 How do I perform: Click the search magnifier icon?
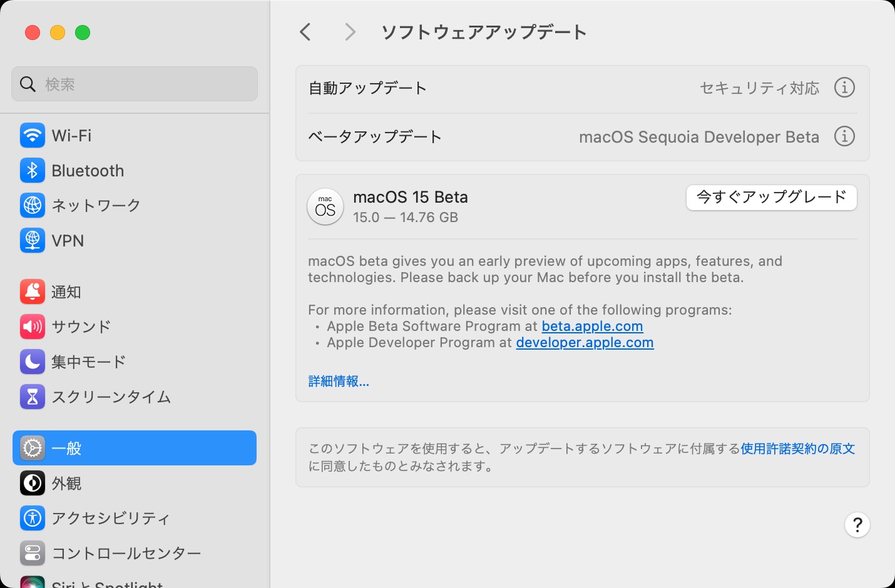click(x=28, y=84)
